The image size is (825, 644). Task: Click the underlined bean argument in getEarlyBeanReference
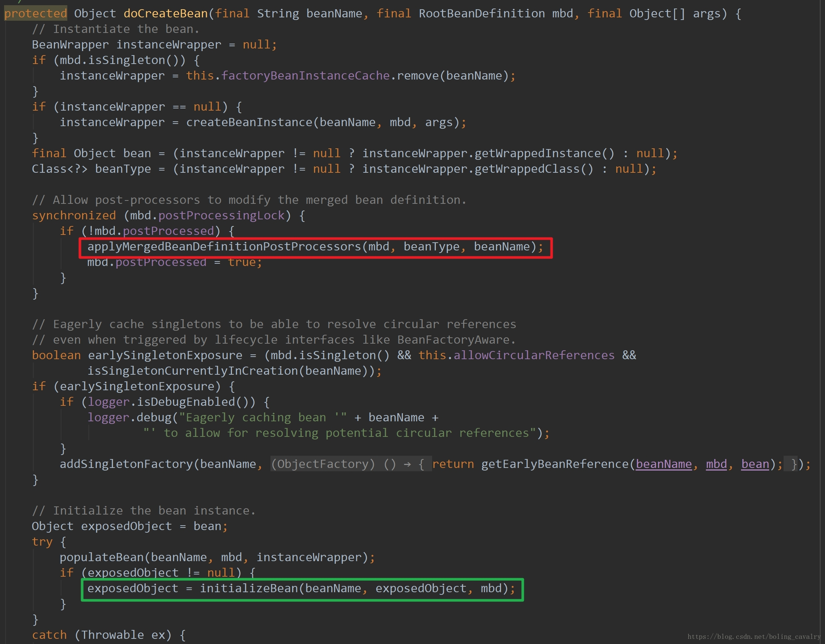755,464
